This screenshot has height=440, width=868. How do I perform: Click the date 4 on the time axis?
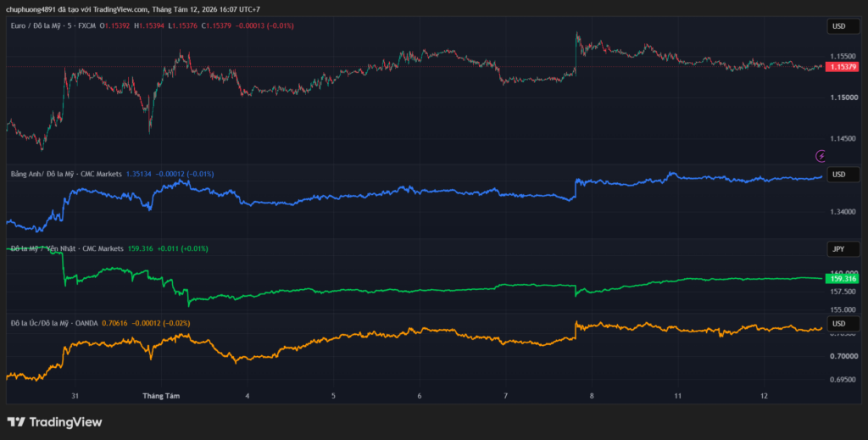tap(248, 396)
